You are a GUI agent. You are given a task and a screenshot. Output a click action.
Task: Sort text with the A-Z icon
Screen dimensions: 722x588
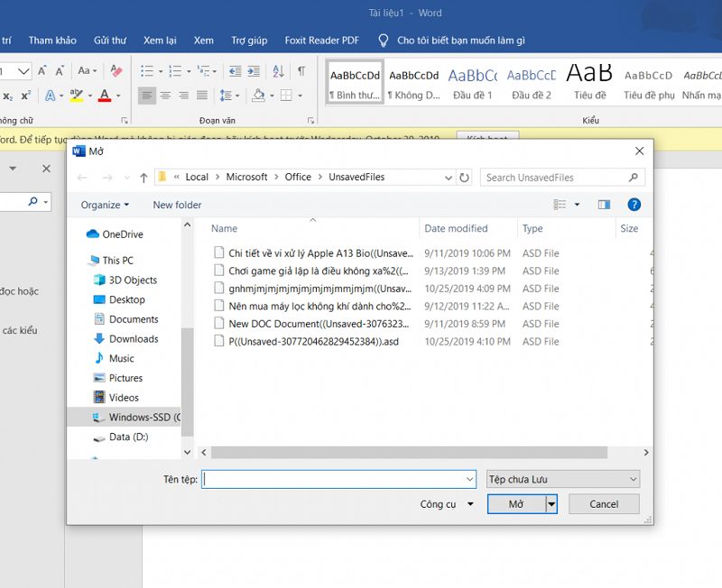point(277,72)
